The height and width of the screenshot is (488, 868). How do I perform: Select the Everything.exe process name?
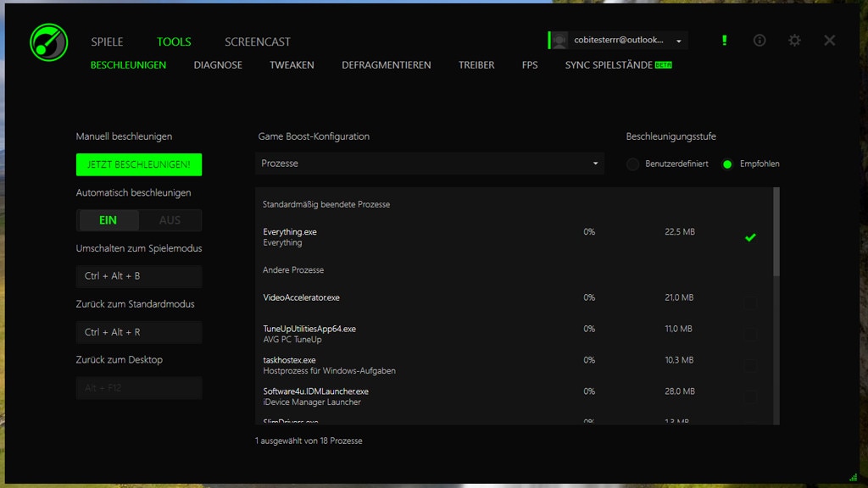point(290,232)
